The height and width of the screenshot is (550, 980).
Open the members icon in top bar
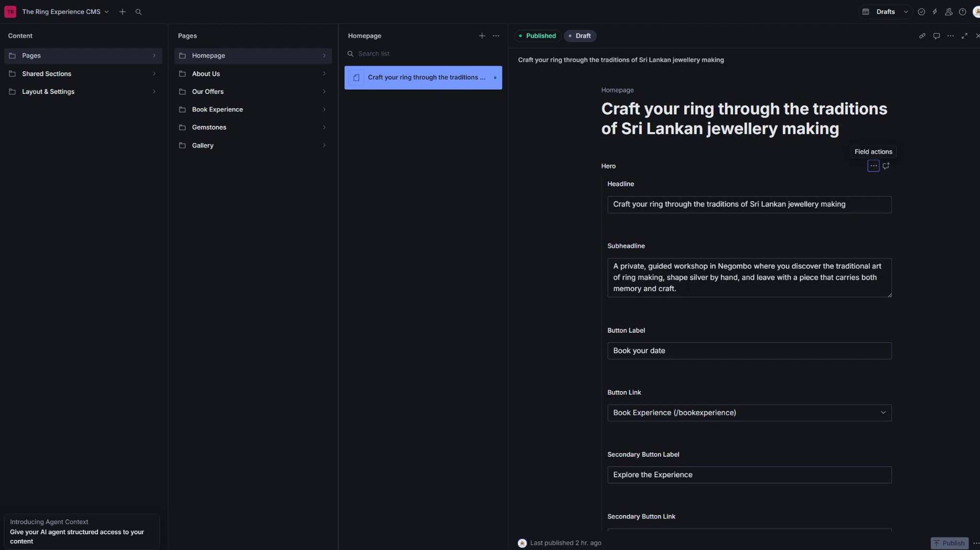948,12
